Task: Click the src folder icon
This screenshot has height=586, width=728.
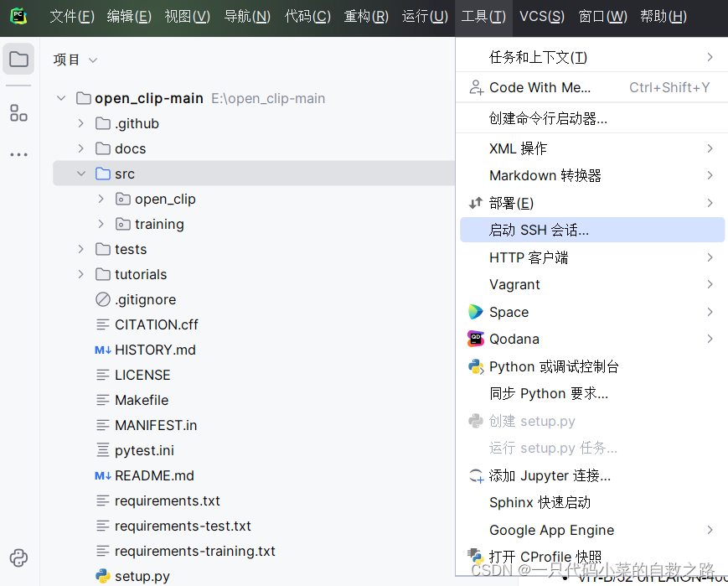Action: click(102, 174)
